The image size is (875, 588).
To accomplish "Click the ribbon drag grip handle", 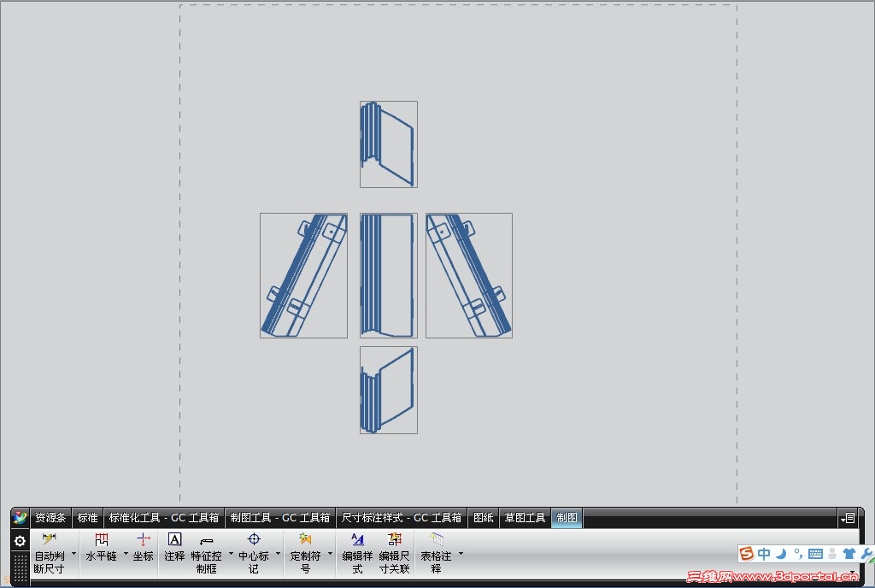I will 21,568.
